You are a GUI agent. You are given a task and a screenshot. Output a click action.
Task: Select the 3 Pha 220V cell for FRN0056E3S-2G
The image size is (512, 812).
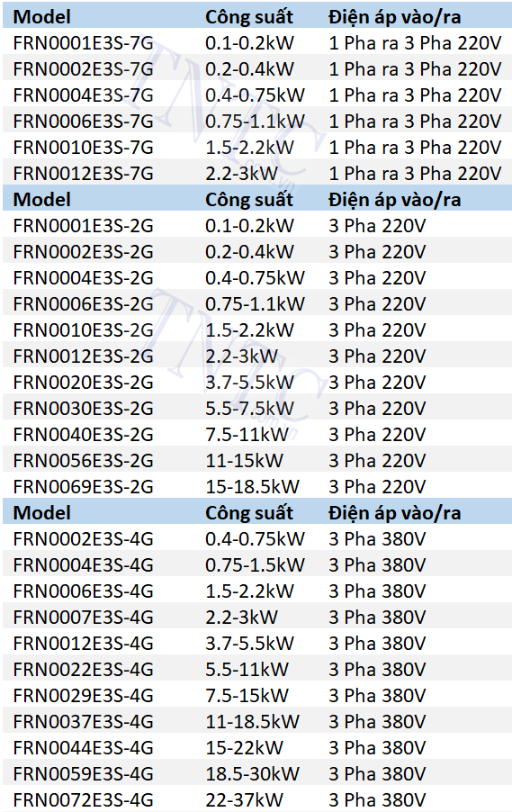pyautogui.click(x=377, y=460)
